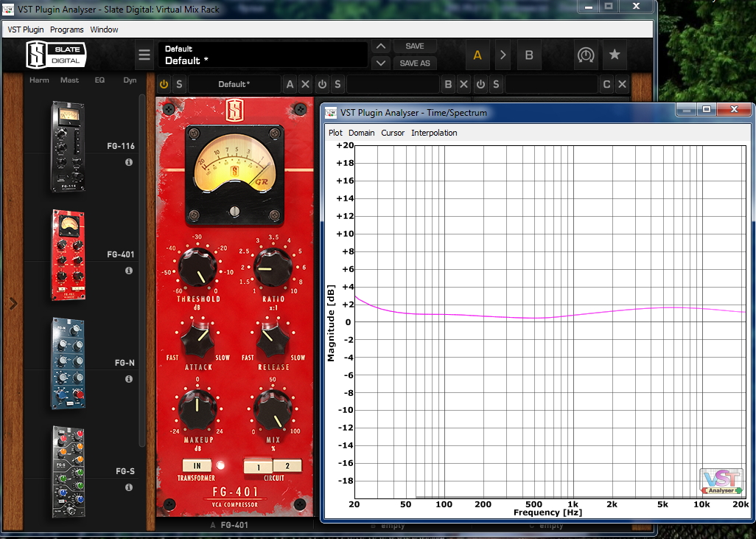Screen dimensions: 756x539
Task: Open the Harm module category tab
Action: 39,80
